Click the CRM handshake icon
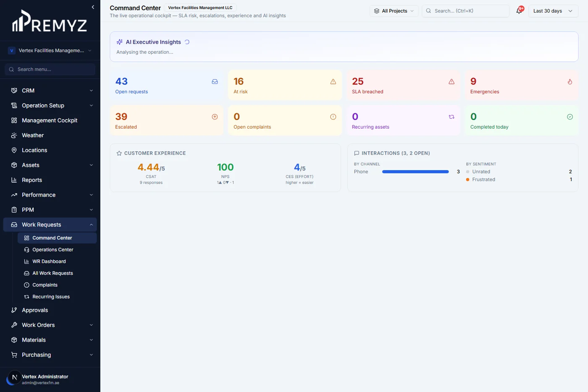 coord(14,90)
